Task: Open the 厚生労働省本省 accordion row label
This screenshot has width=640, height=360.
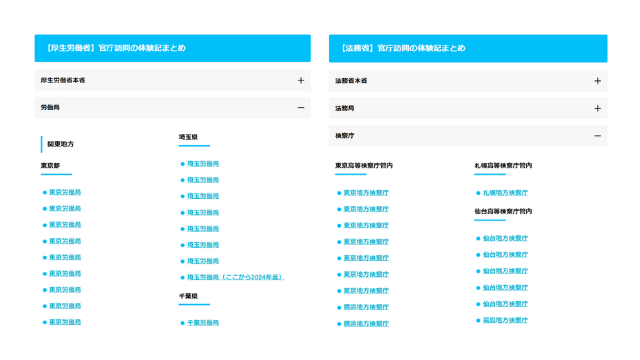Action: [x=63, y=80]
